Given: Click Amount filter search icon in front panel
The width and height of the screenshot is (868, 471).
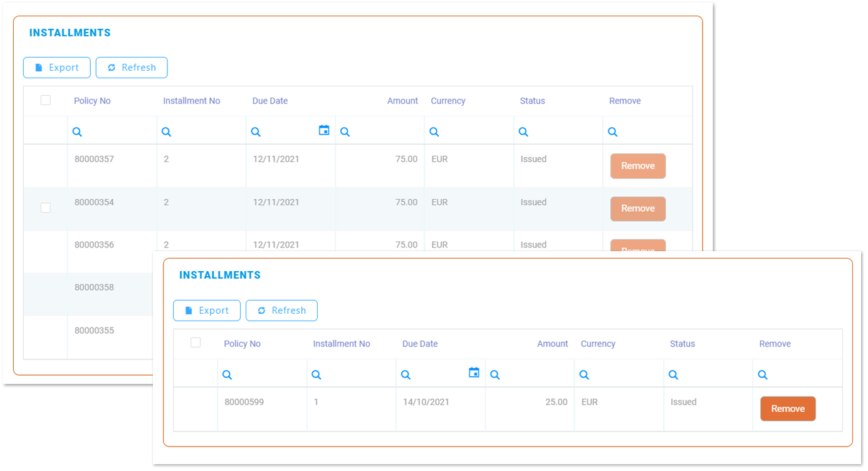Looking at the screenshot, I should (495, 375).
